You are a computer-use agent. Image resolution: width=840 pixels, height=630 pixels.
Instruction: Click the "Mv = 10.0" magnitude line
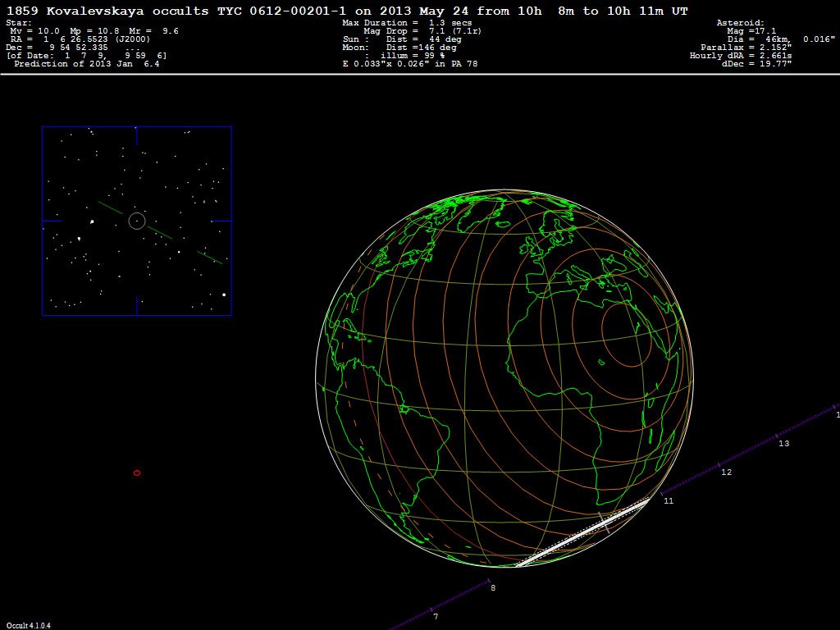(x=94, y=31)
